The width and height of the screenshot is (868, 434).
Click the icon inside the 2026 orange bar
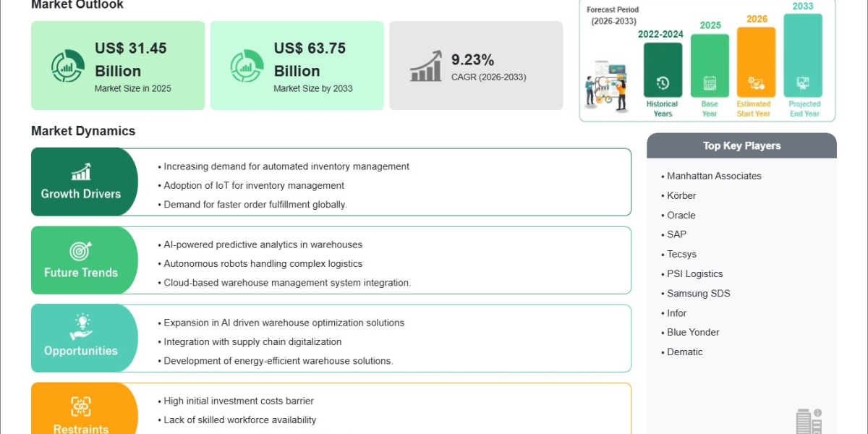[x=756, y=83]
